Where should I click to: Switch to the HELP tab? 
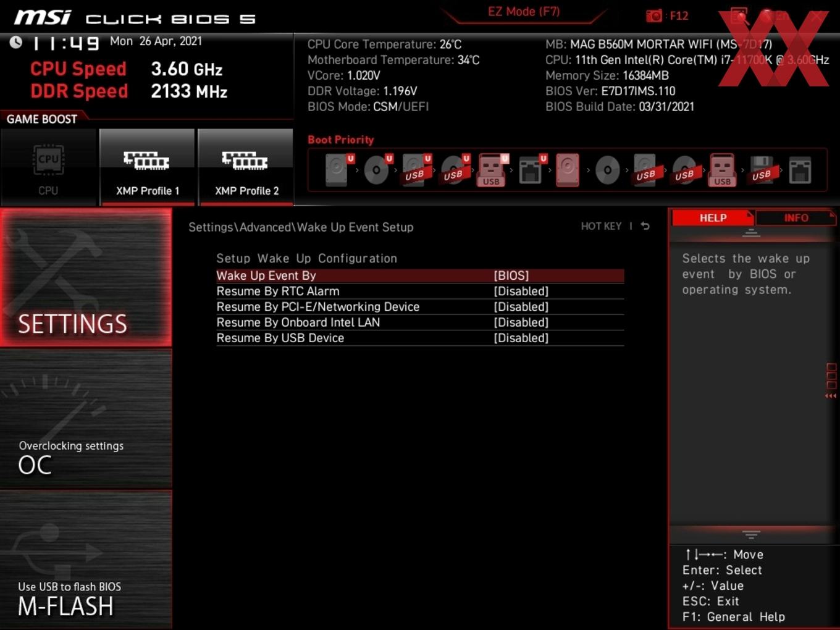click(x=713, y=218)
